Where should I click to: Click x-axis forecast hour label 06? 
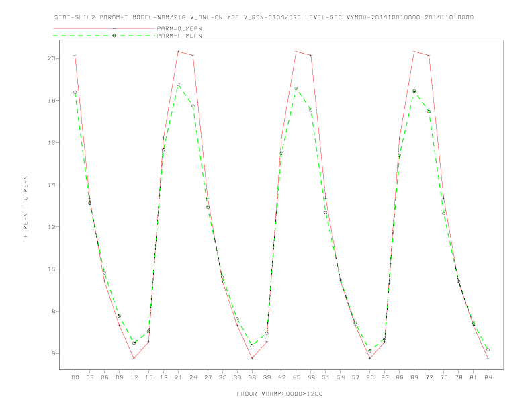pyautogui.click(x=105, y=377)
